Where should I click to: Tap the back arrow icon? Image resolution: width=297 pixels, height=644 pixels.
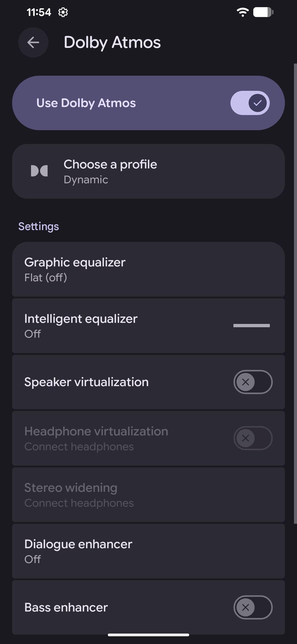[x=33, y=42]
